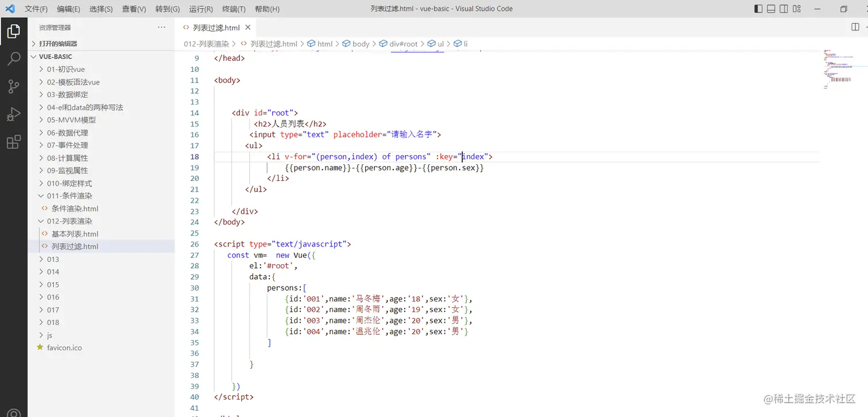Open 基本列表.html file
The width and height of the screenshot is (868, 417).
click(x=101, y=234)
